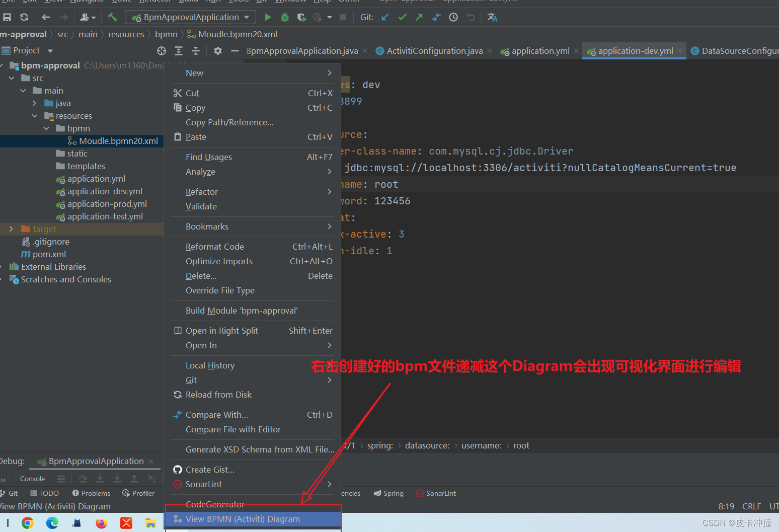Open Firefox from the taskbar
This screenshot has height=532, width=779.
coord(102,523)
